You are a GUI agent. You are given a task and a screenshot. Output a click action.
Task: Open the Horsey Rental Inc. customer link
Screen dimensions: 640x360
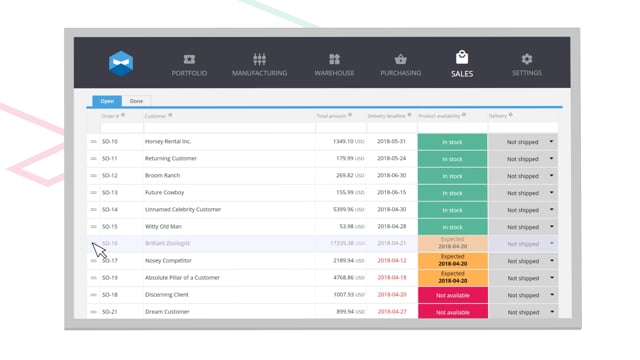168,142
